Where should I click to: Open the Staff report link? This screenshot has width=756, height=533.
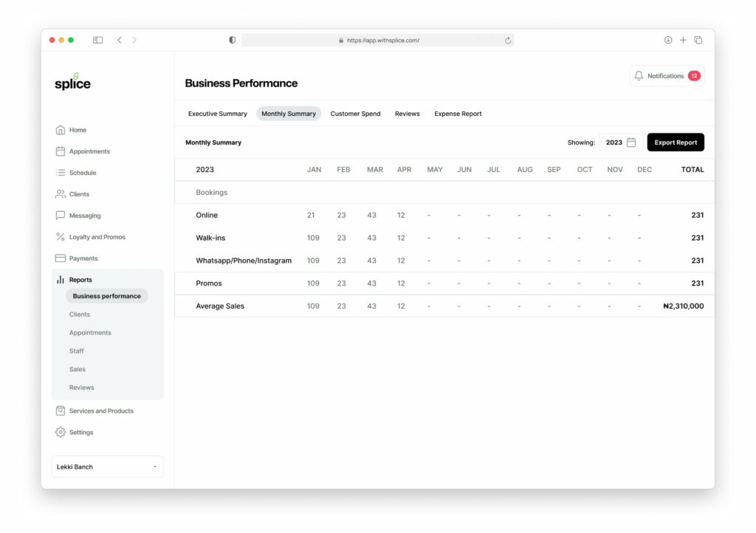[76, 351]
